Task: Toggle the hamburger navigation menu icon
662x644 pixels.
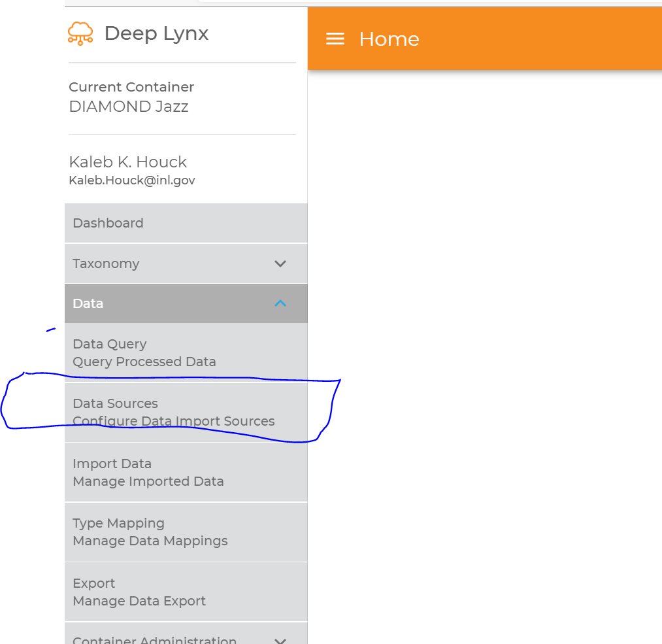Action: point(335,39)
